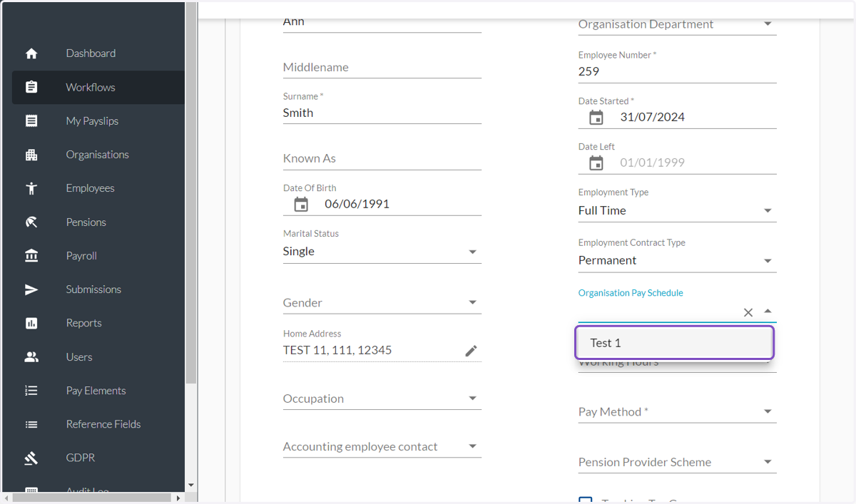Click the My Payslips receipt icon

coord(31,121)
